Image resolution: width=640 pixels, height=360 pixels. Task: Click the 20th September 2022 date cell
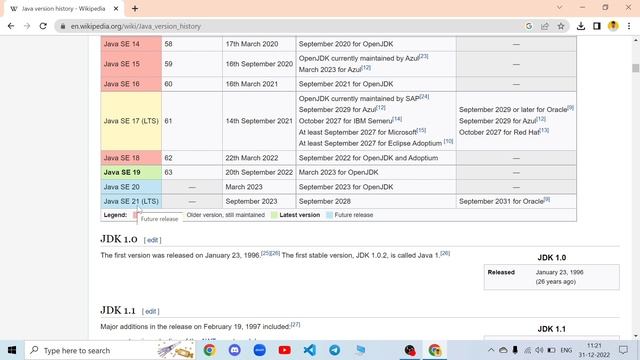259,172
